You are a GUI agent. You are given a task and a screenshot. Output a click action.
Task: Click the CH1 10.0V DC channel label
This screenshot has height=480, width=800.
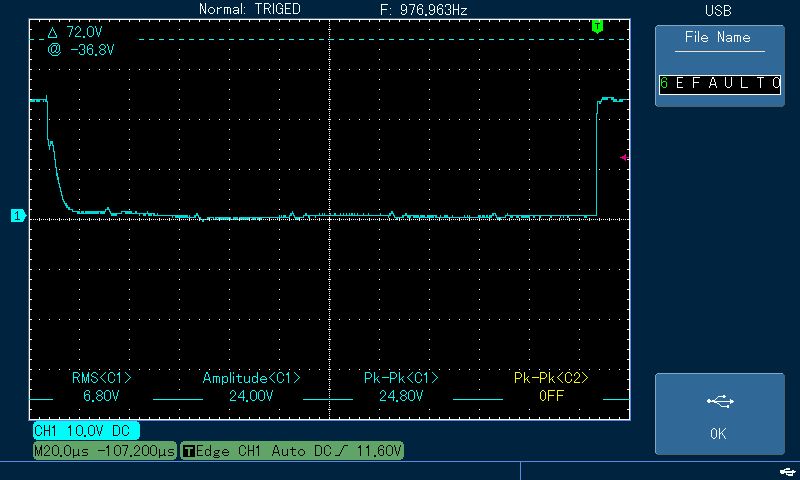pyautogui.click(x=86, y=431)
